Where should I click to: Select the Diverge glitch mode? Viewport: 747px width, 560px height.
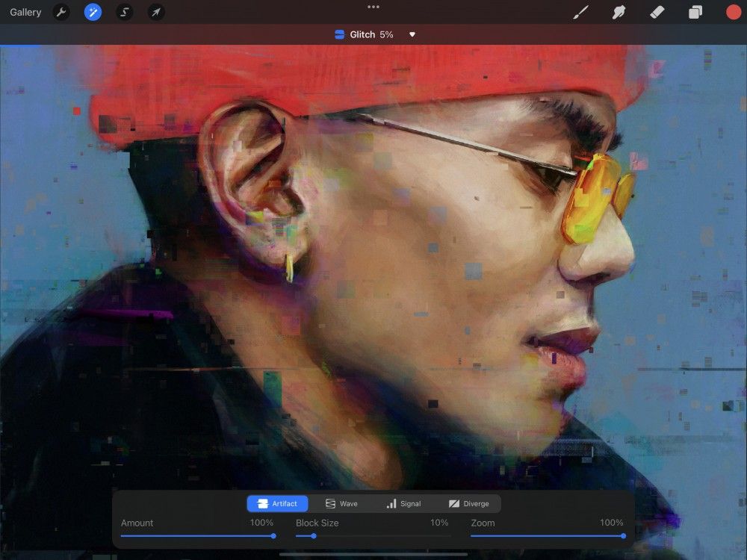pos(470,503)
